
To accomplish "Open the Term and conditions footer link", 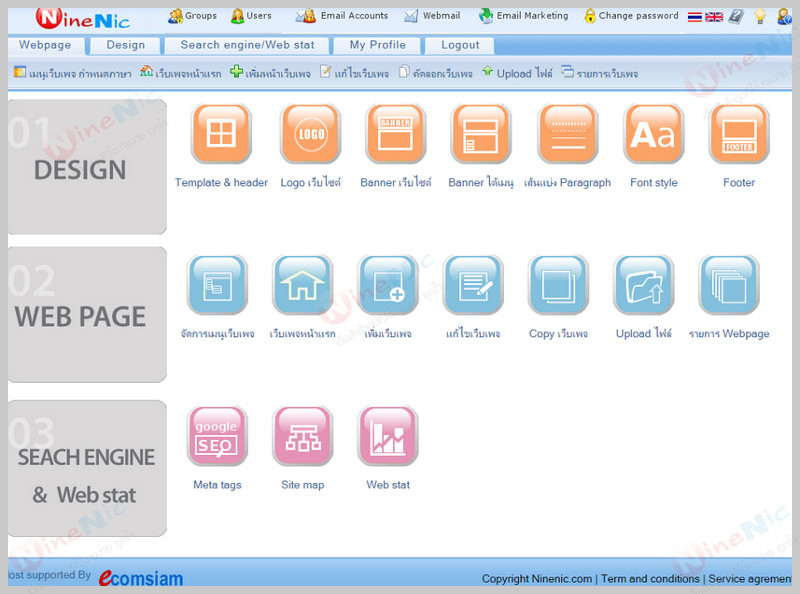I will point(650,579).
